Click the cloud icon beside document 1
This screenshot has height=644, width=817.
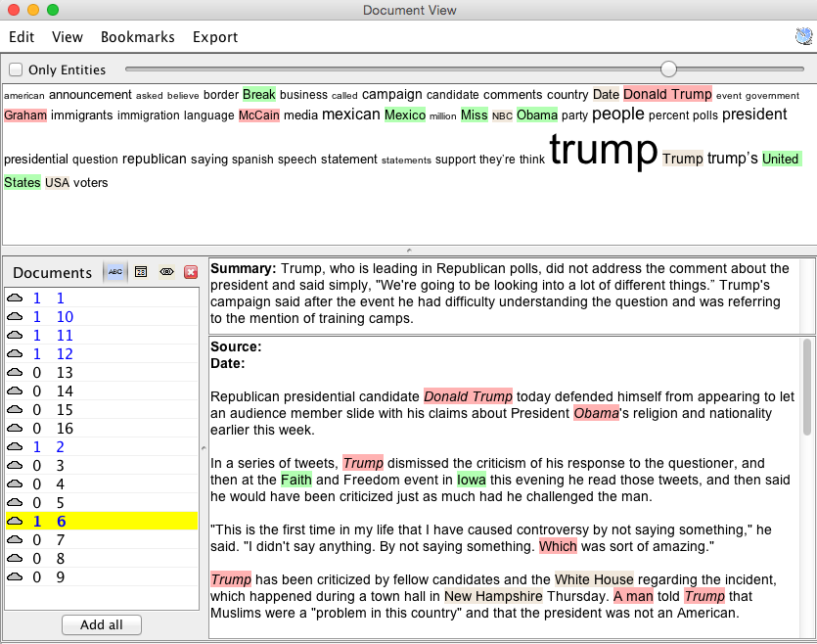click(x=15, y=299)
